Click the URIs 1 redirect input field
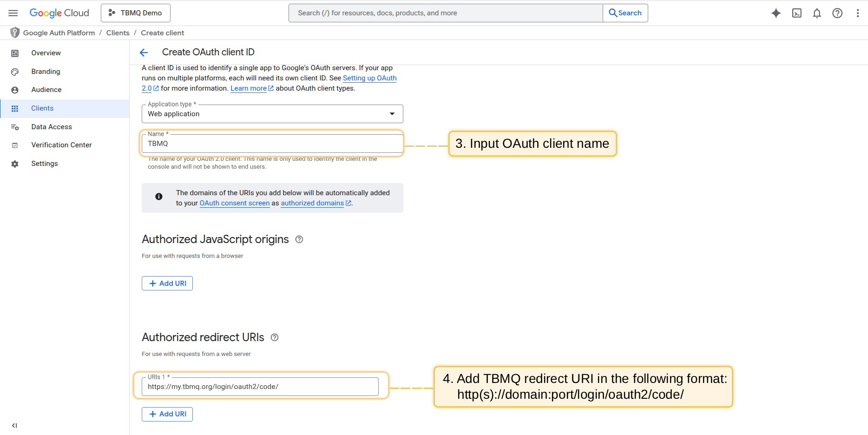The image size is (868, 435). pyautogui.click(x=260, y=387)
